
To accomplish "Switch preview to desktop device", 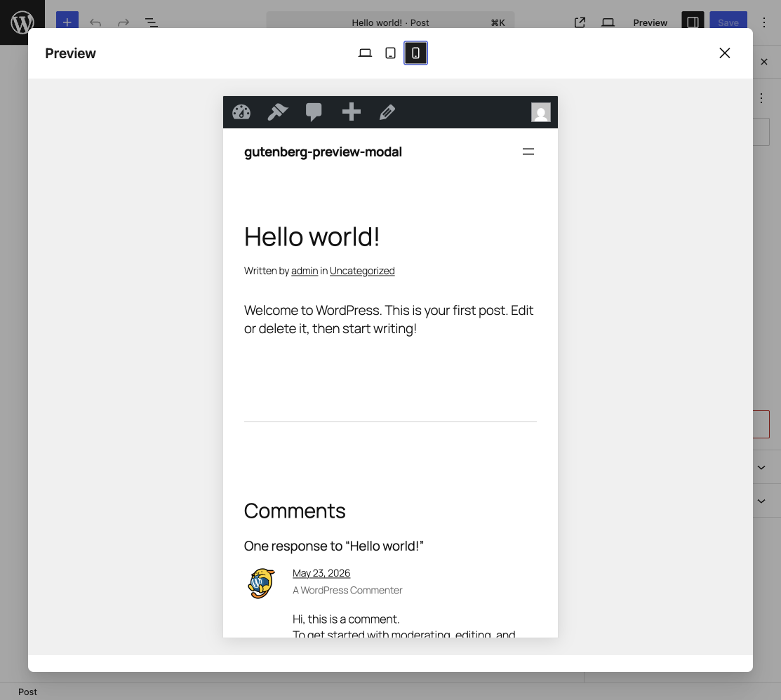I will (365, 53).
